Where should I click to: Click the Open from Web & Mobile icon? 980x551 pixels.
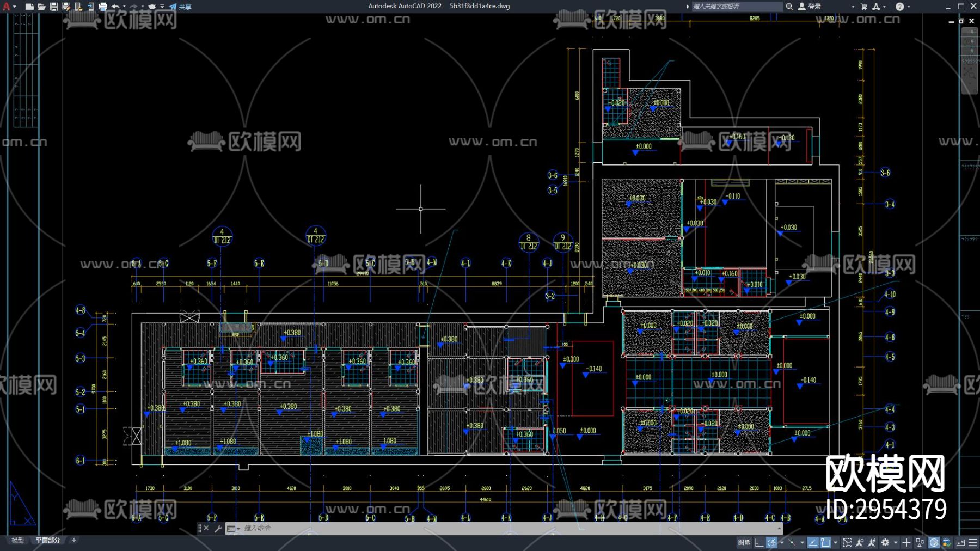[78, 7]
